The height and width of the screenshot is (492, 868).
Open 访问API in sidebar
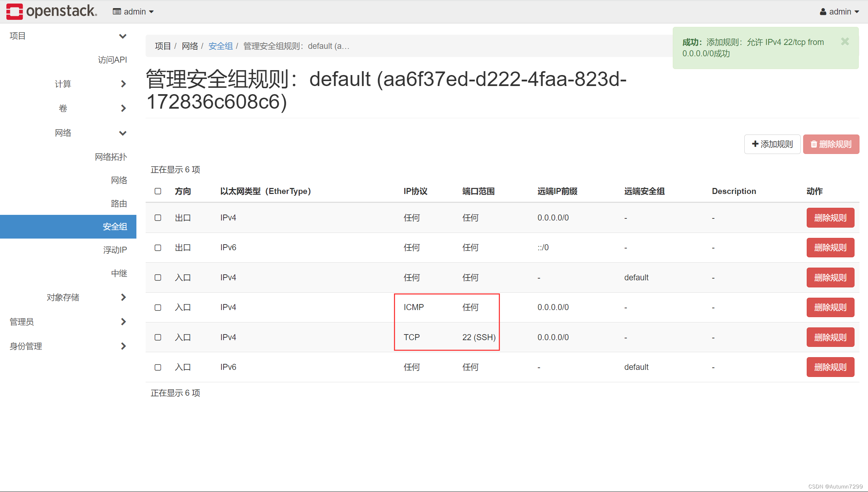112,60
